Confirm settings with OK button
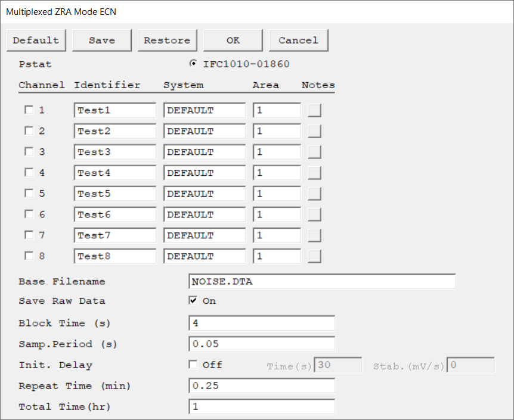 (x=233, y=41)
